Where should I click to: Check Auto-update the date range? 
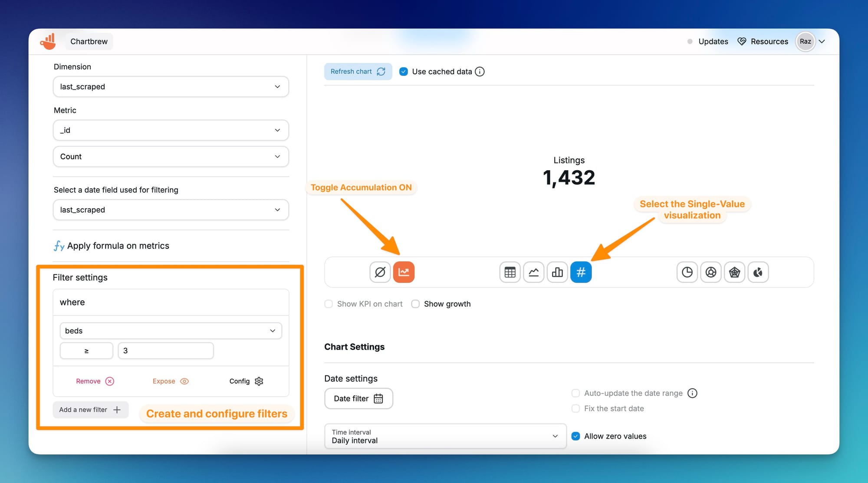575,393
